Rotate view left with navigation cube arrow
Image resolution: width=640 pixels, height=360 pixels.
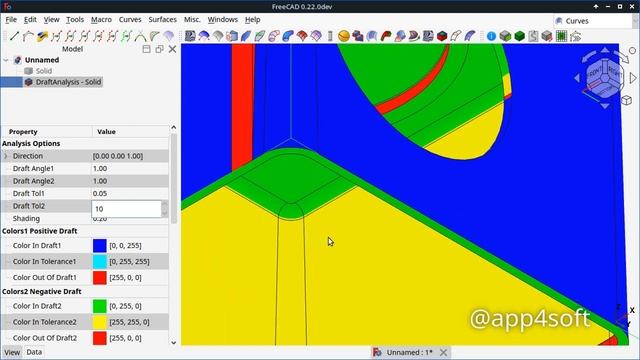coord(577,78)
